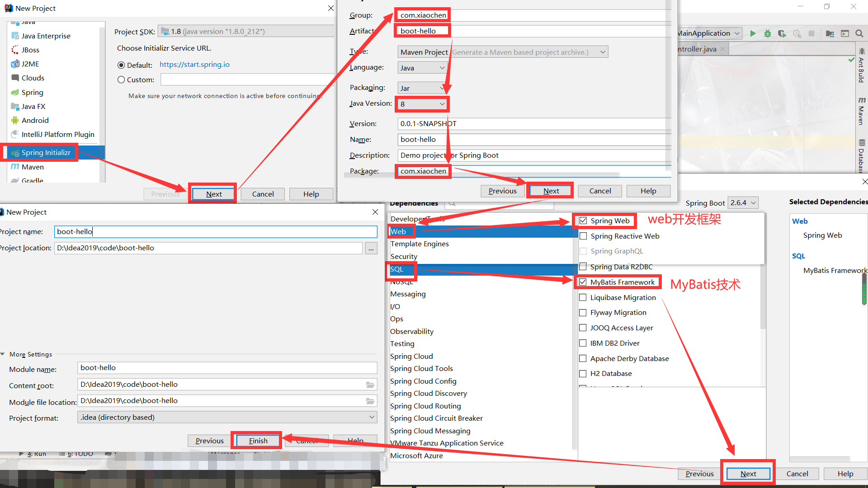Click the Selected Dependencies green scrollbar
Screen dimensions: 868x488
pos(864,289)
